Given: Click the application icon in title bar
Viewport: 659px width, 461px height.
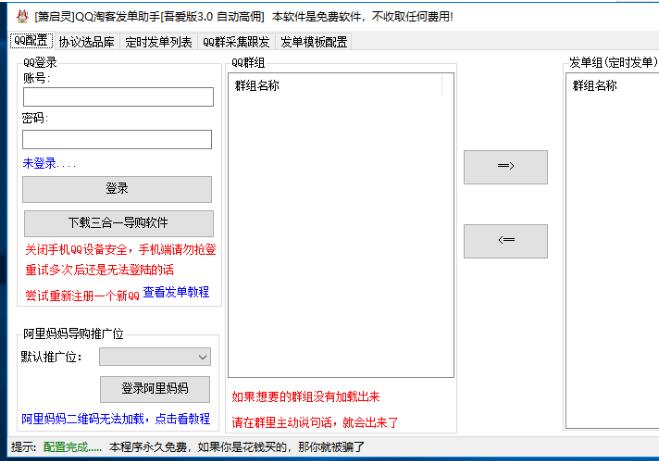Looking at the screenshot, I should click(x=22, y=16).
